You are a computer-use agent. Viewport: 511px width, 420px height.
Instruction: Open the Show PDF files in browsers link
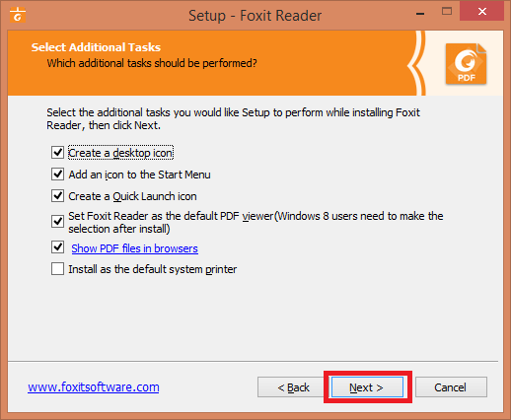[134, 248]
